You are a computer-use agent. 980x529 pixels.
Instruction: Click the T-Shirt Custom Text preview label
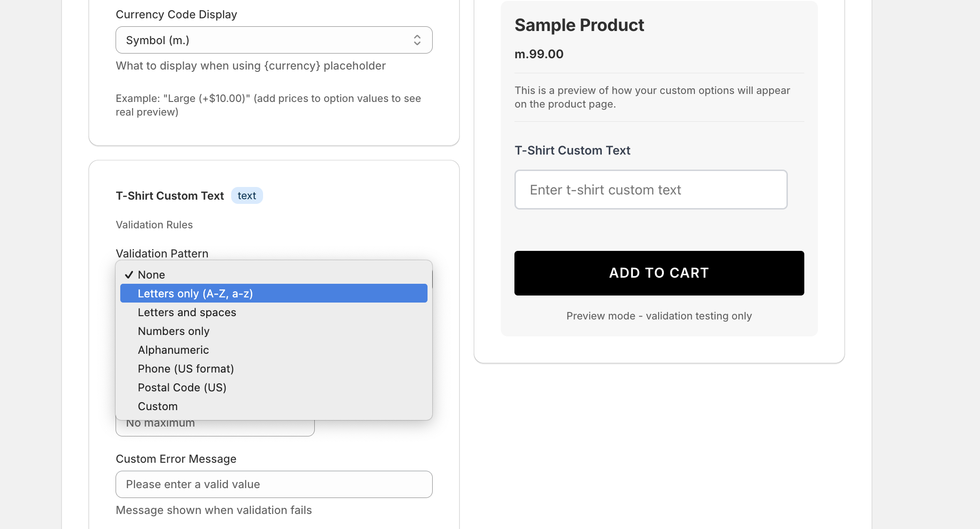click(x=572, y=150)
